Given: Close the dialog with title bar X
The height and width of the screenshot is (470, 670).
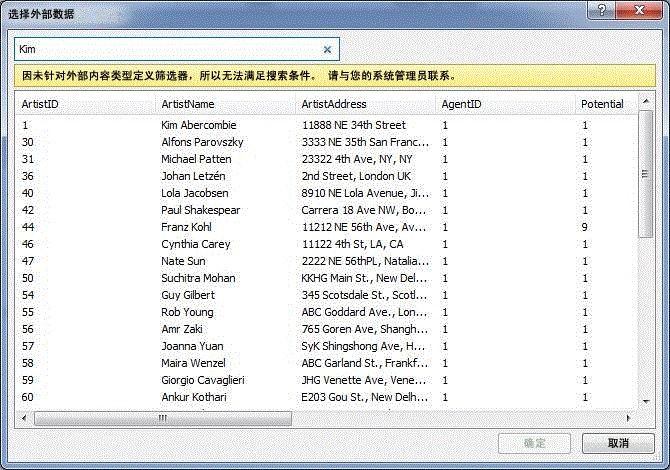Looking at the screenshot, I should pos(640,10).
